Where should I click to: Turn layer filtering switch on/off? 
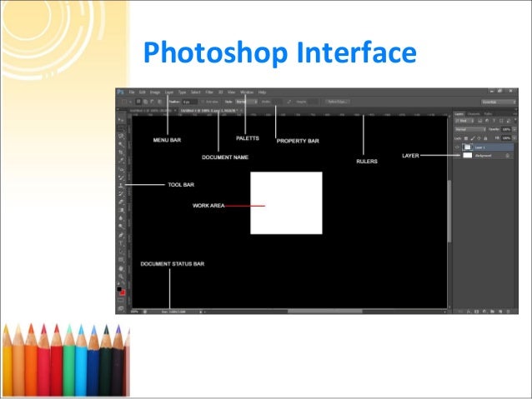515,122
